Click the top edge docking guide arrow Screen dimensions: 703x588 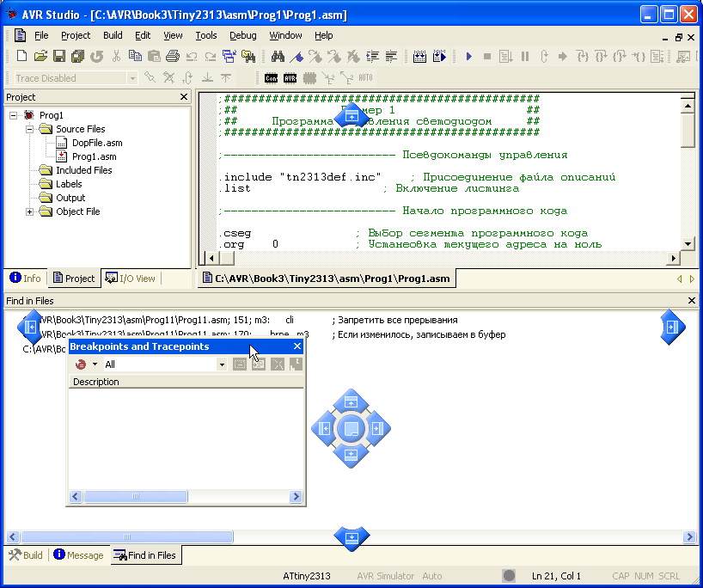[x=352, y=116]
